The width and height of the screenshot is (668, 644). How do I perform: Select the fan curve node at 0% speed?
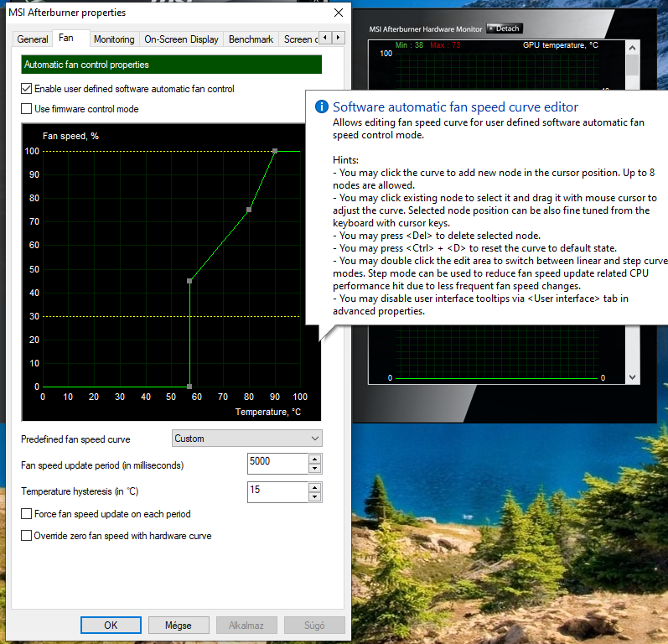[x=189, y=387]
